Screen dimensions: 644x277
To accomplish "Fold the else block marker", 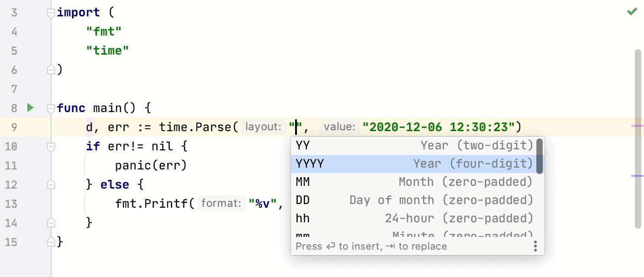I will click(51, 185).
